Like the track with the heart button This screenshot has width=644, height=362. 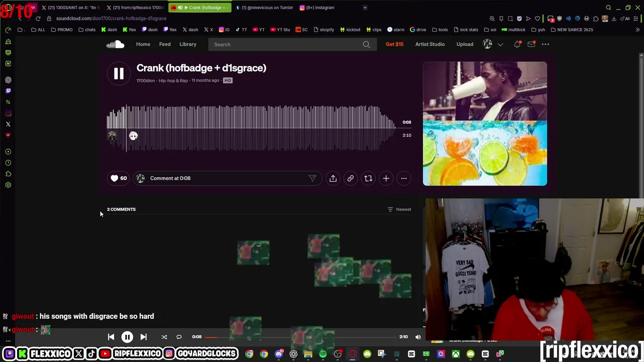(x=119, y=178)
